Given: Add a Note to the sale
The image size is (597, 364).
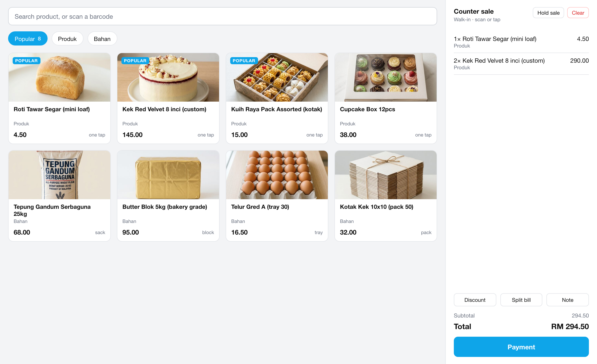Looking at the screenshot, I should [x=568, y=300].
